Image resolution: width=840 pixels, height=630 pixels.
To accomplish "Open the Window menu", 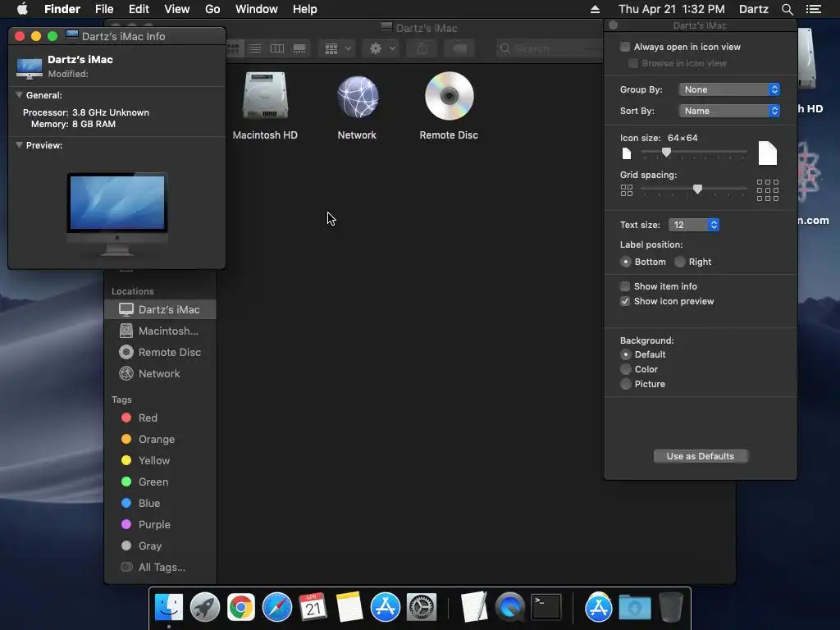I will pos(257,9).
